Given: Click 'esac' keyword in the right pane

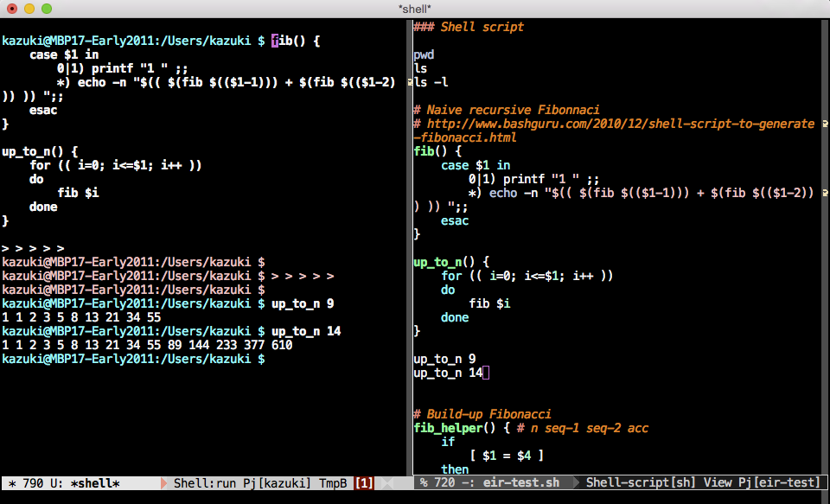Looking at the screenshot, I should point(455,220).
